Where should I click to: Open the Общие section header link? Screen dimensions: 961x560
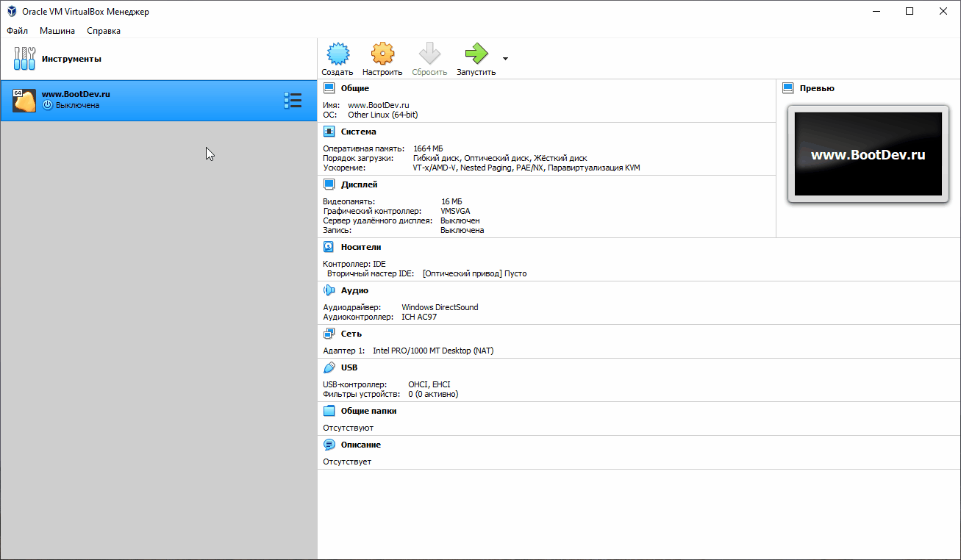point(355,88)
